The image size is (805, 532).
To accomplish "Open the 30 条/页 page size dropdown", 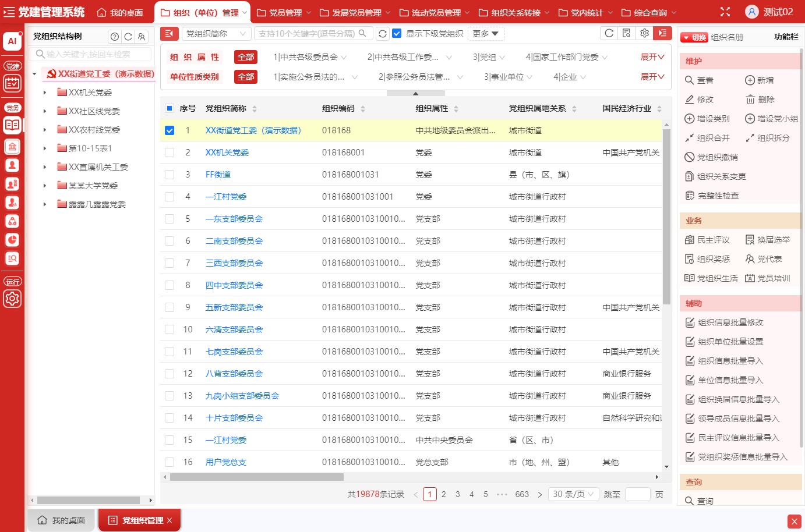I will (574, 494).
